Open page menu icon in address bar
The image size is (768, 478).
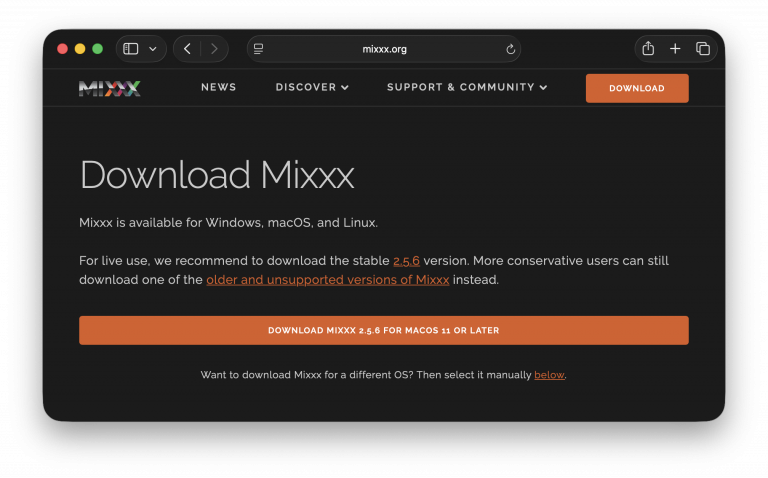coord(258,49)
